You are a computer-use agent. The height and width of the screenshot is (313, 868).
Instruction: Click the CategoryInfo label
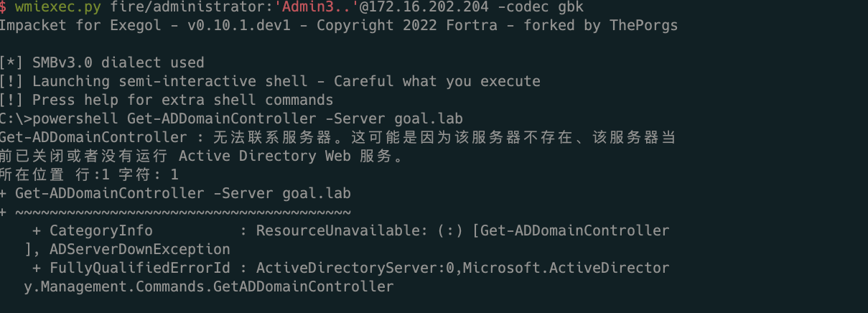(101, 230)
